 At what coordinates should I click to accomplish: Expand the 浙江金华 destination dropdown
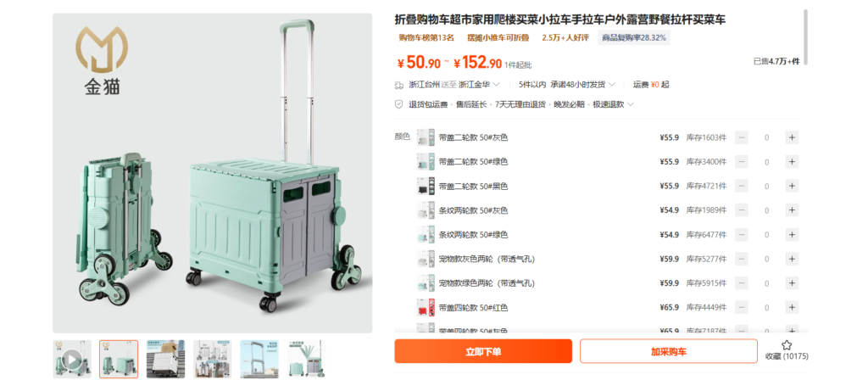pos(480,85)
